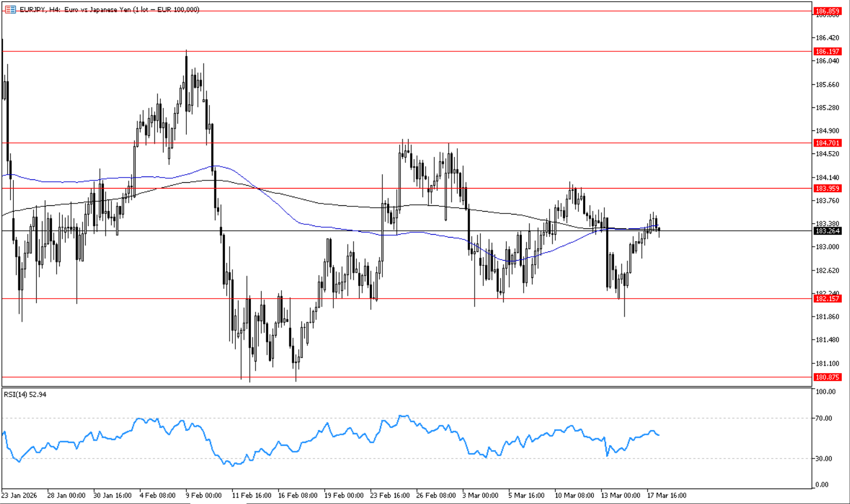Click the chart icon beside EURJPY title

click(x=10, y=10)
